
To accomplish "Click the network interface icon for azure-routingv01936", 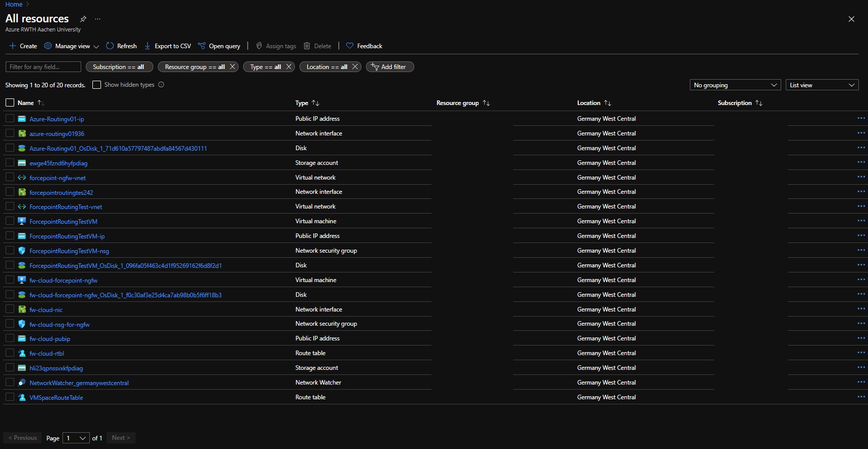I will (x=22, y=133).
